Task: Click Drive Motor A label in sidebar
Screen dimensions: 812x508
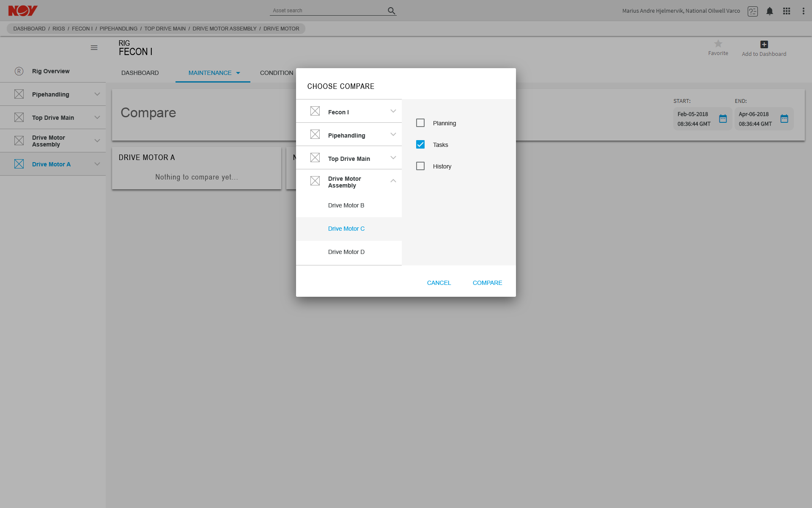Action: pyautogui.click(x=51, y=164)
